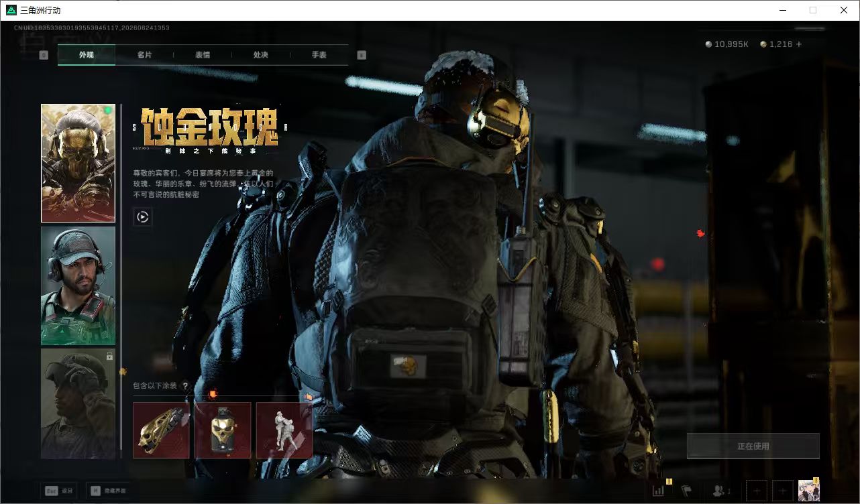The image size is (860, 504).
Task: Click the 10,995K silver currency balance
Action: coord(727,44)
